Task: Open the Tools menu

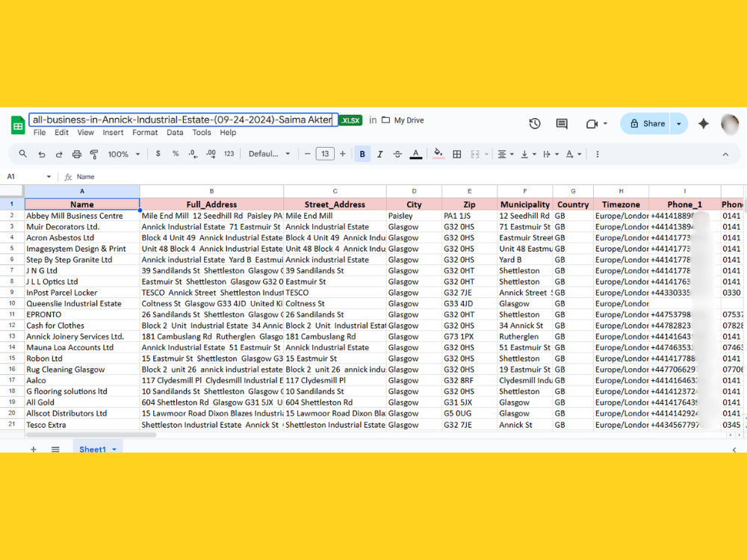Action: tap(202, 132)
